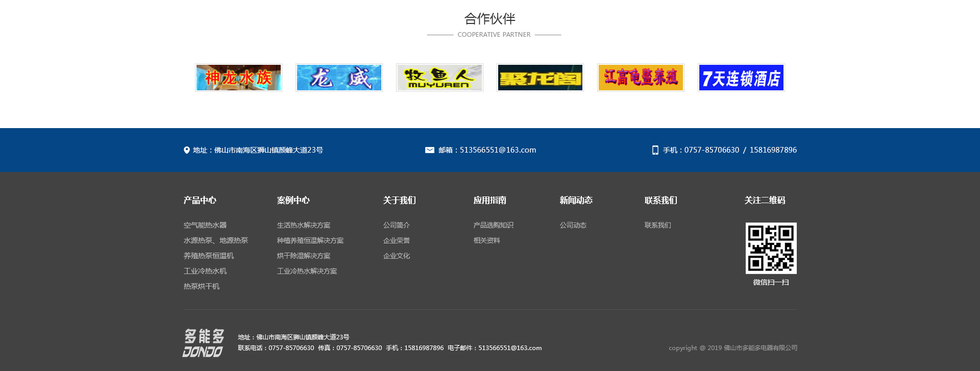Open the 聚龙阁 partner banner
Viewport: 980px width, 371px height.
540,78
